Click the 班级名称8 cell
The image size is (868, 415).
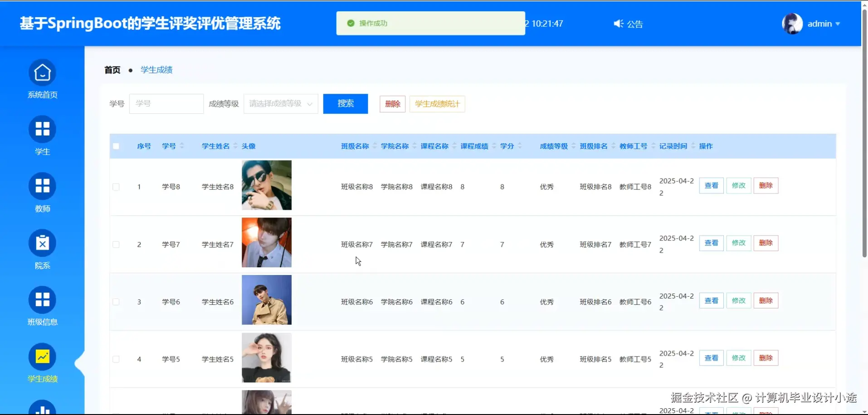[x=357, y=187]
